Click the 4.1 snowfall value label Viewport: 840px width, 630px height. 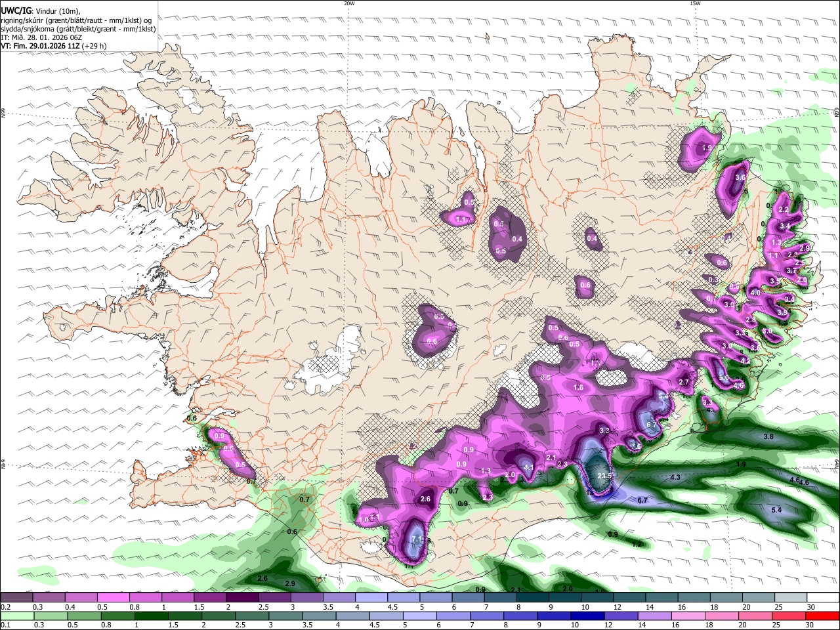coord(528,467)
